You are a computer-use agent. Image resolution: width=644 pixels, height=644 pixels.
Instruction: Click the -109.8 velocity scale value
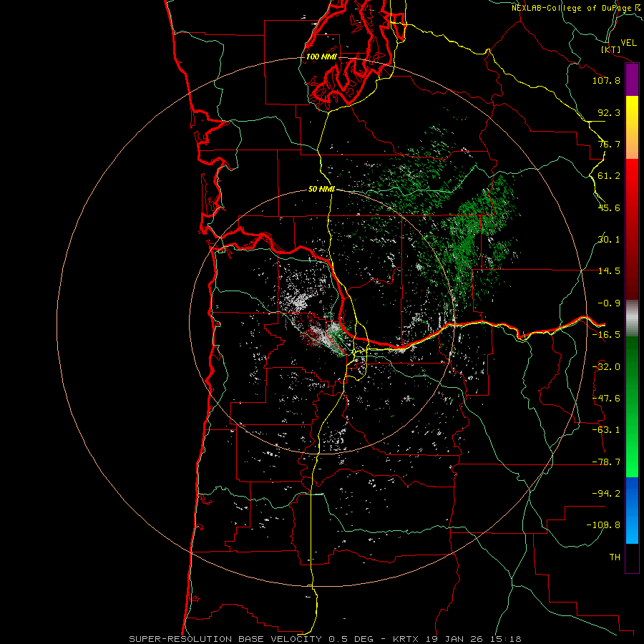(x=603, y=525)
